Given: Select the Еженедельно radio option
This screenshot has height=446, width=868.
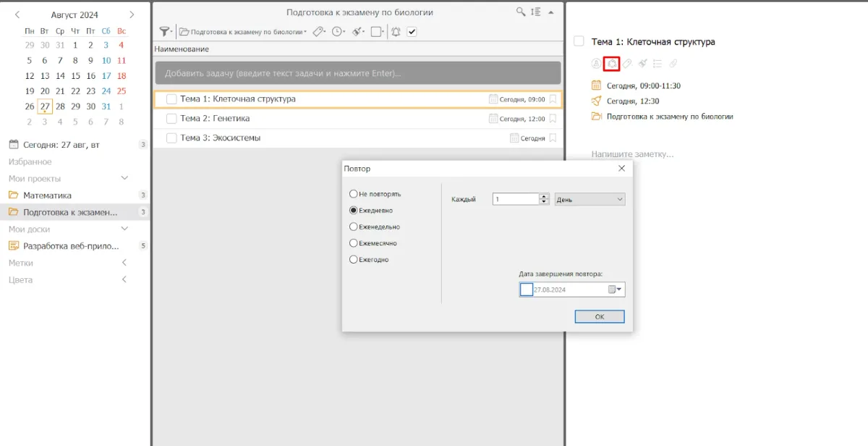Looking at the screenshot, I should click(354, 227).
